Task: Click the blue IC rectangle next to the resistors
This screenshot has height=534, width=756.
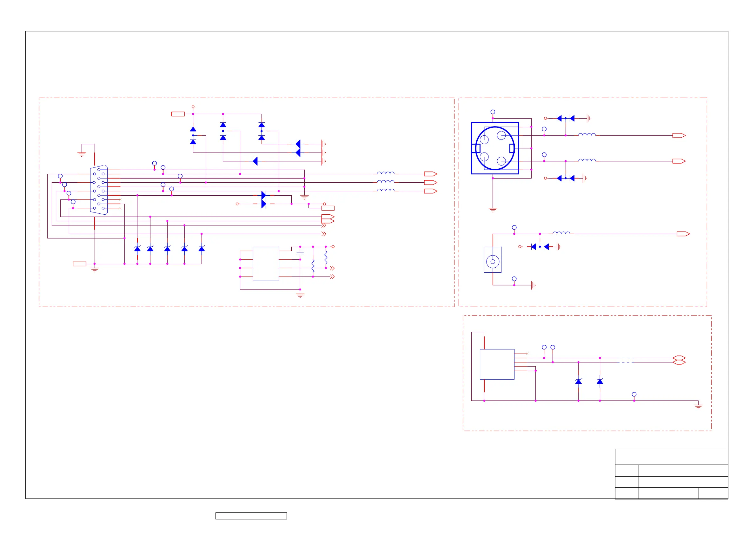Action: coord(266,264)
